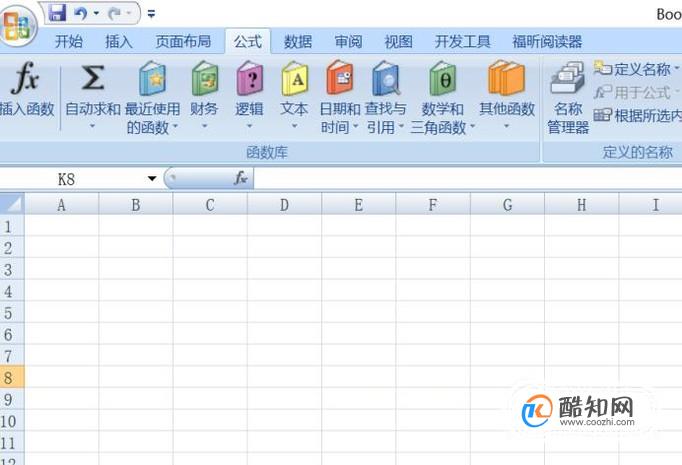Save the workbook with the floppy icon
The width and height of the screenshot is (682, 465).
pyautogui.click(x=57, y=13)
